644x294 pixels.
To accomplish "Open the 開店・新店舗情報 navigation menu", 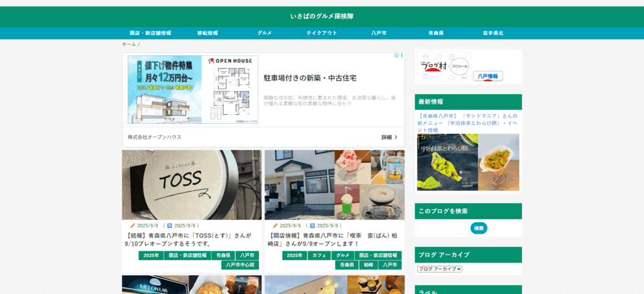I will pyautogui.click(x=150, y=33).
